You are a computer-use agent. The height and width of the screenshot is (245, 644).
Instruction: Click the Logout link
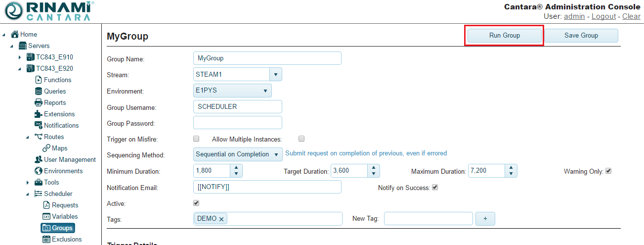coord(603,16)
